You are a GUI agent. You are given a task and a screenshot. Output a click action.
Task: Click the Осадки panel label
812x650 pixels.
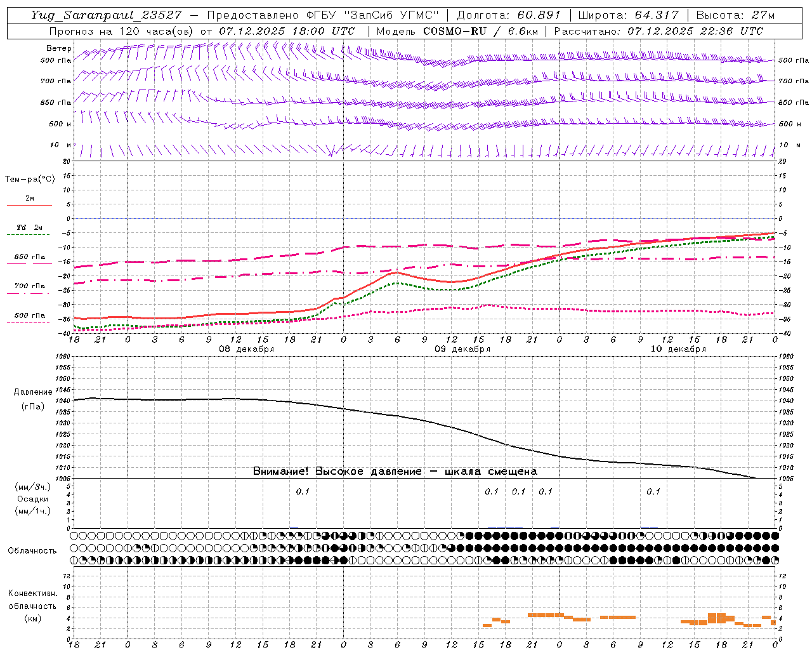[x=32, y=500]
